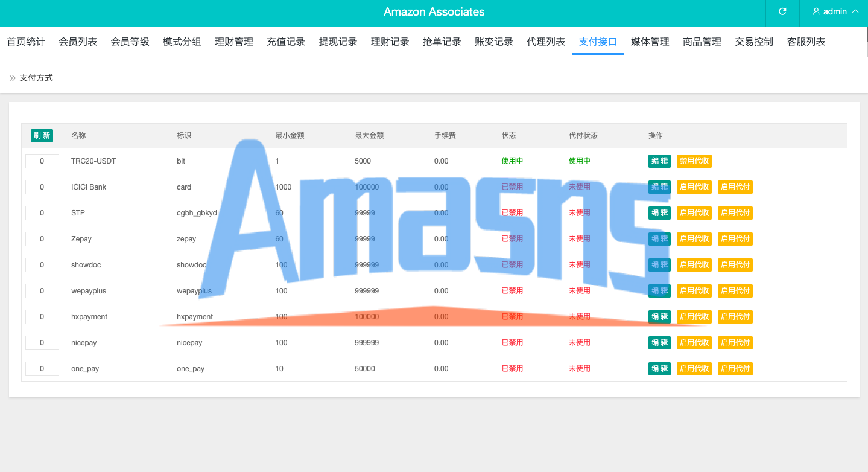Click sort input for ICICI Bank row
This screenshot has height=472, width=868.
42,187
